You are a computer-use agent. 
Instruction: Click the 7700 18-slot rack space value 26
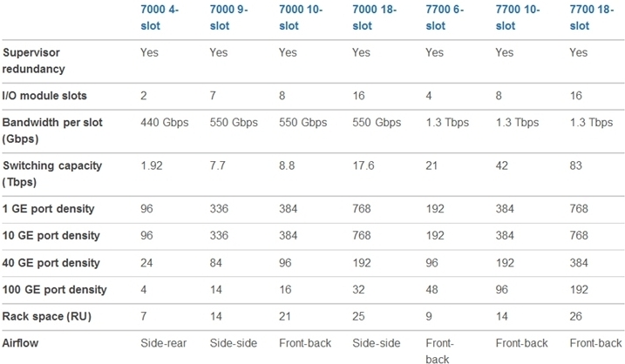[x=575, y=316]
